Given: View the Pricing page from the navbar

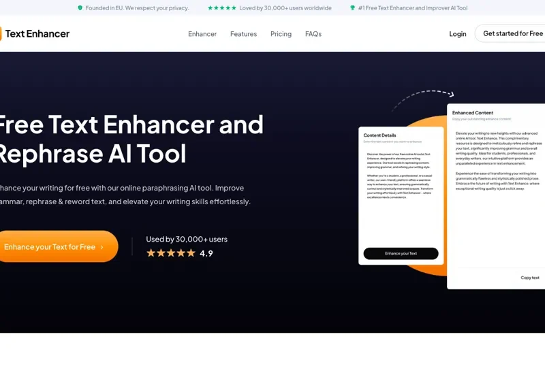Looking at the screenshot, I should coord(281,34).
